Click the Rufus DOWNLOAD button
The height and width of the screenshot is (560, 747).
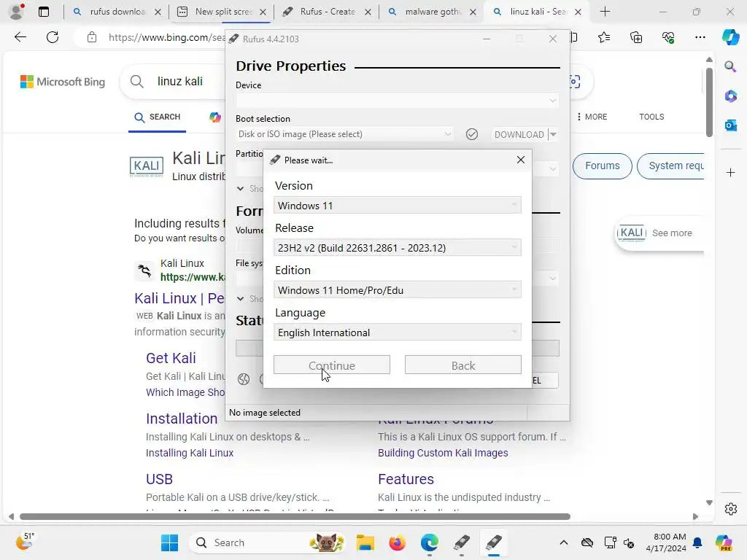tap(519, 134)
